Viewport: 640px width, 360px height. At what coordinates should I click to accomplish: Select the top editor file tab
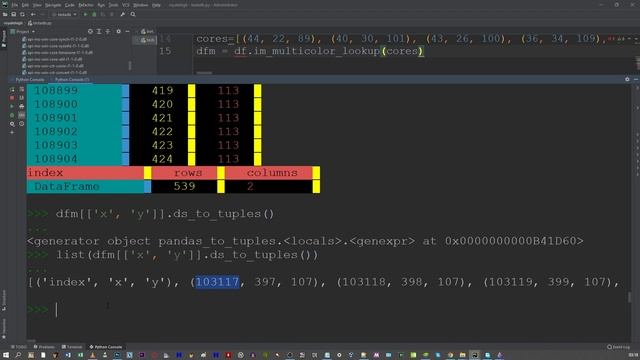pos(147,31)
